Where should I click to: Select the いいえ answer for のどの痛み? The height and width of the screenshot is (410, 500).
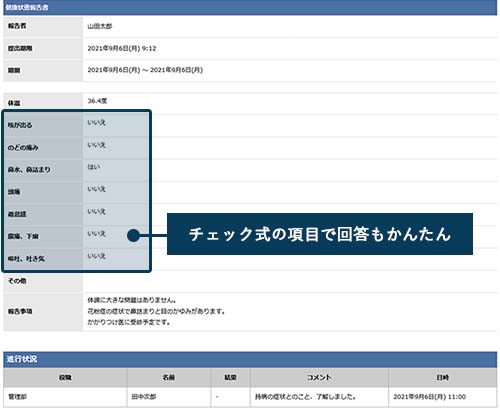97,145
